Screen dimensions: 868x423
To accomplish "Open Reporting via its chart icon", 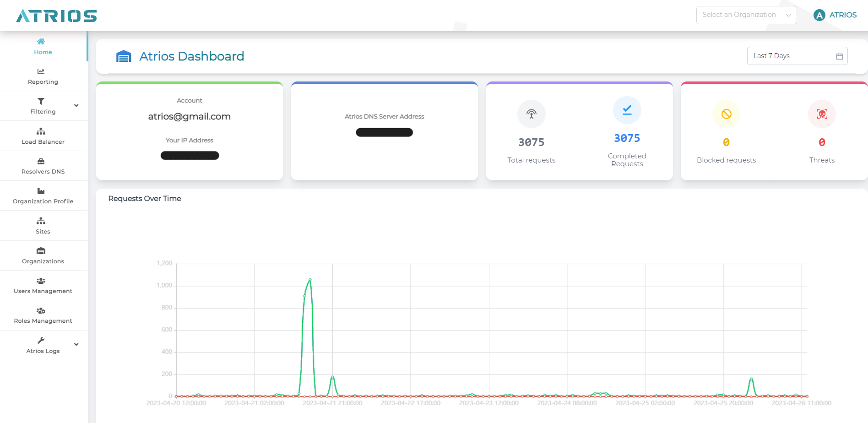I will tap(41, 71).
